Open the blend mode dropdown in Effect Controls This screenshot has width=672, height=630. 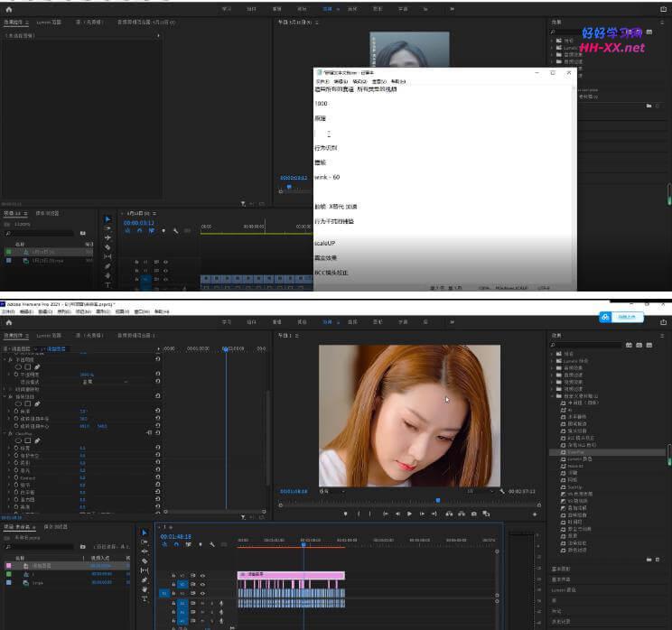point(105,382)
